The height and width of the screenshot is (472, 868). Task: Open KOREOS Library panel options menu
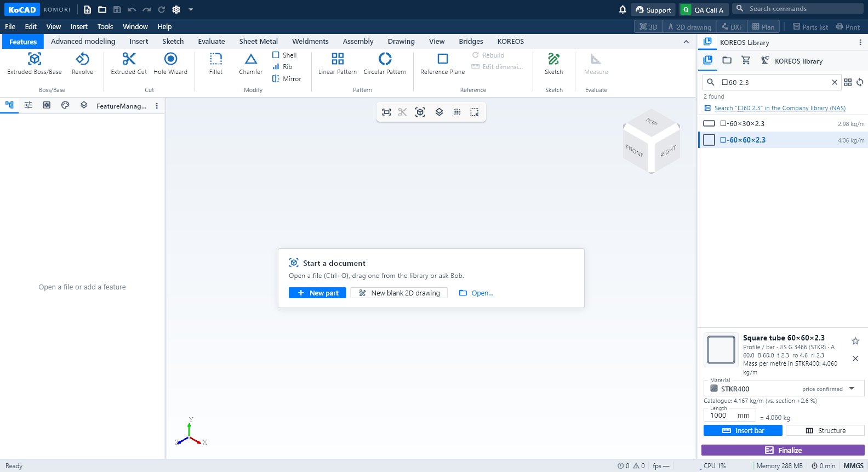[x=860, y=42]
